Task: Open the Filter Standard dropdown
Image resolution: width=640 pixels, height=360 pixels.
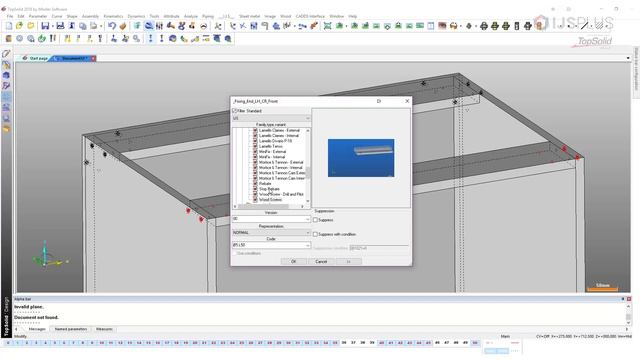Action: (x=271, y=118)
